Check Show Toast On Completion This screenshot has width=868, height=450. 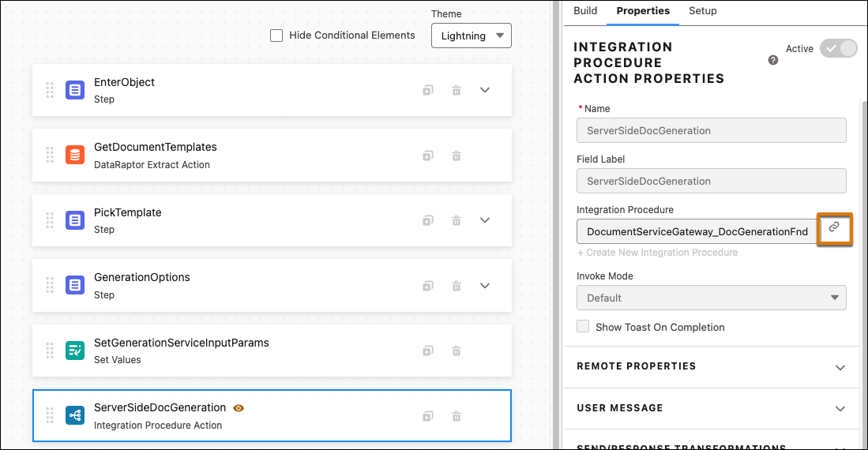[583, 326]
